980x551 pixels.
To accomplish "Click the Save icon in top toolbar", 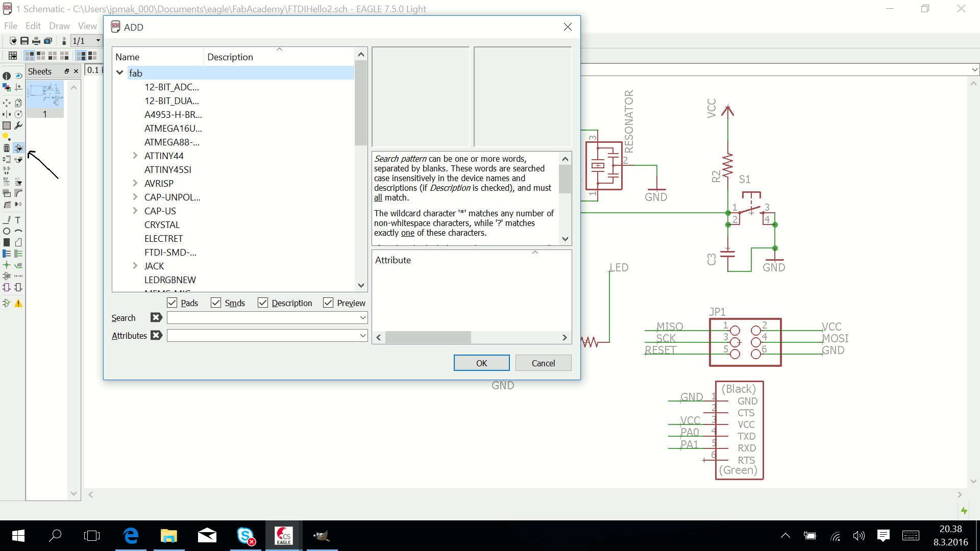I will (24, 41).
